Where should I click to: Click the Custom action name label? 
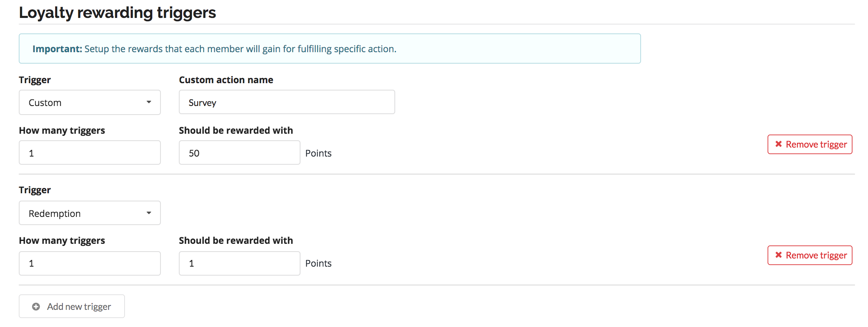coord(226,80)
